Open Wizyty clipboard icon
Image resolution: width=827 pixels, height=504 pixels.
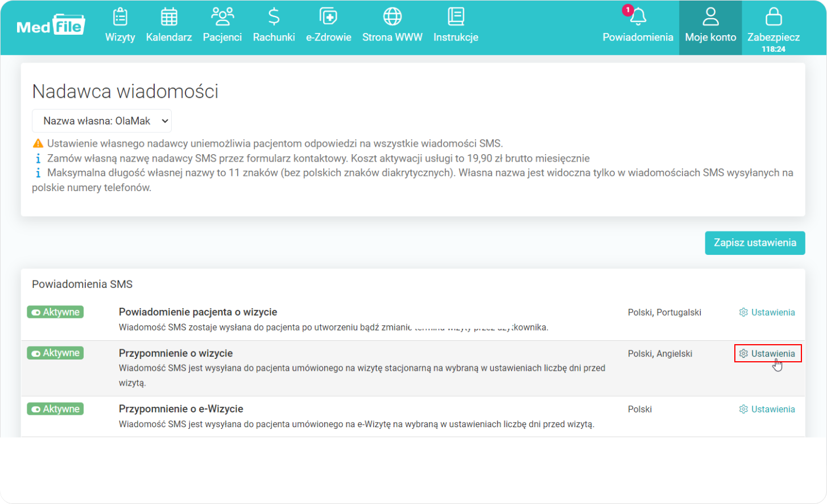pyautogui.click(x=120, y=16)
